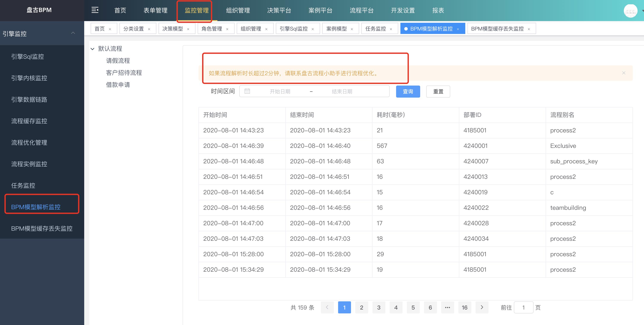Open 案例平台 in top navigation
The height and width of the screenshot is (325, 644).
tap(320, 10)
